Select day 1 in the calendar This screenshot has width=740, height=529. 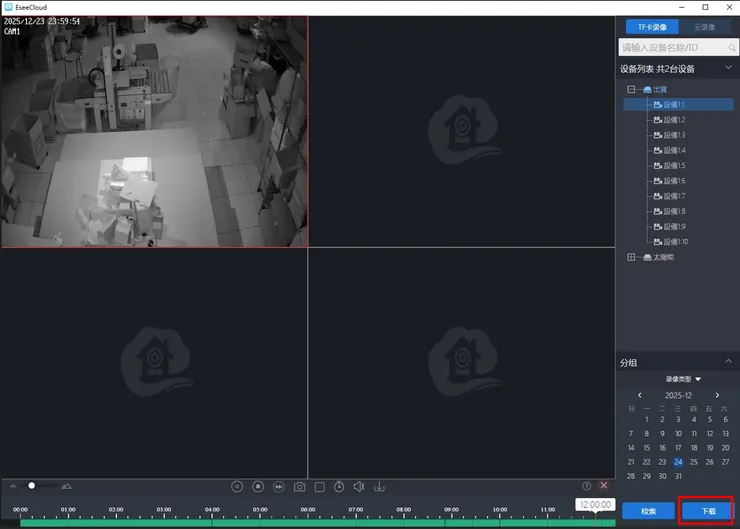tap(647, 420)
